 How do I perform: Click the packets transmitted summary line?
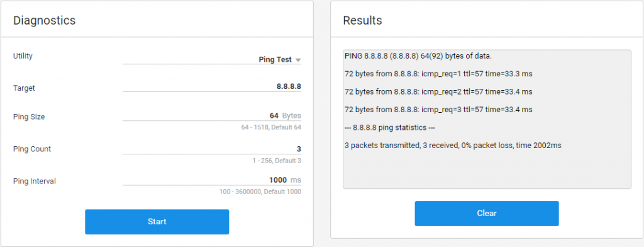[x=453, y=146]
